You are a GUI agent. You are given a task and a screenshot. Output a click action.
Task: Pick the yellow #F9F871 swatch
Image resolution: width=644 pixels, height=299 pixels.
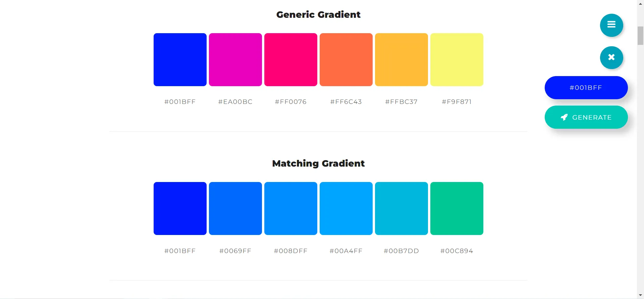coord(457,60)
